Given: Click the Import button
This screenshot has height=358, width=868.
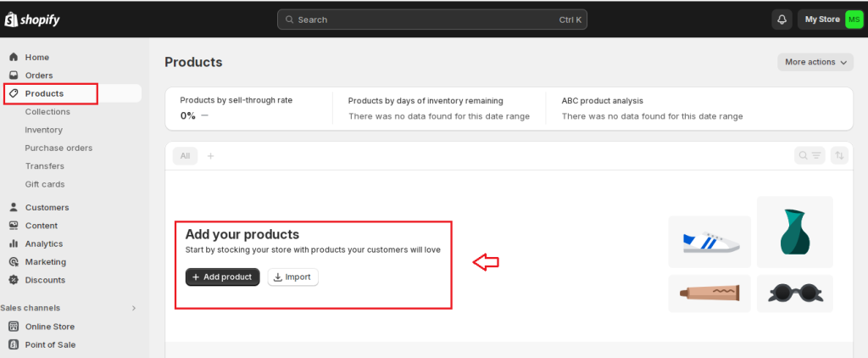Looking at the screenshot, I should pyautogui.click(x=292, y=277).
